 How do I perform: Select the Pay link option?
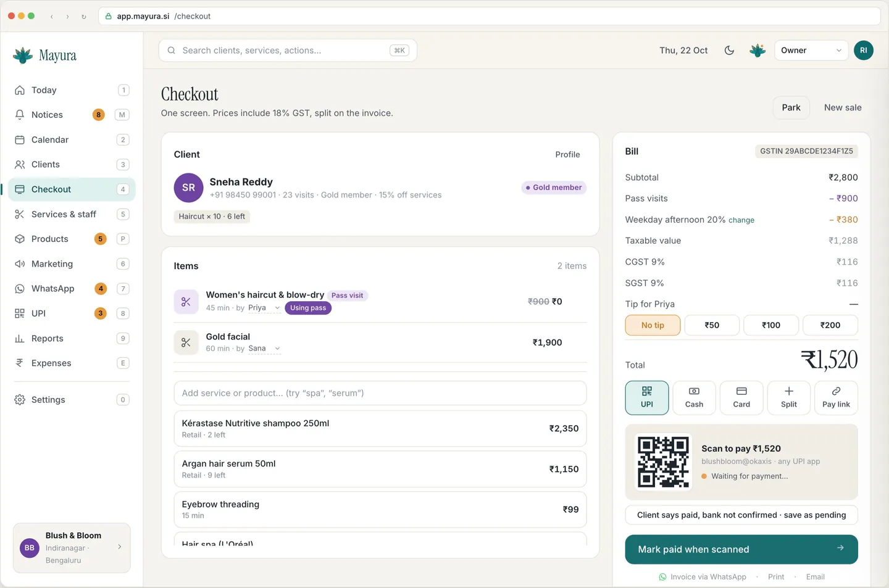(836, 398)
